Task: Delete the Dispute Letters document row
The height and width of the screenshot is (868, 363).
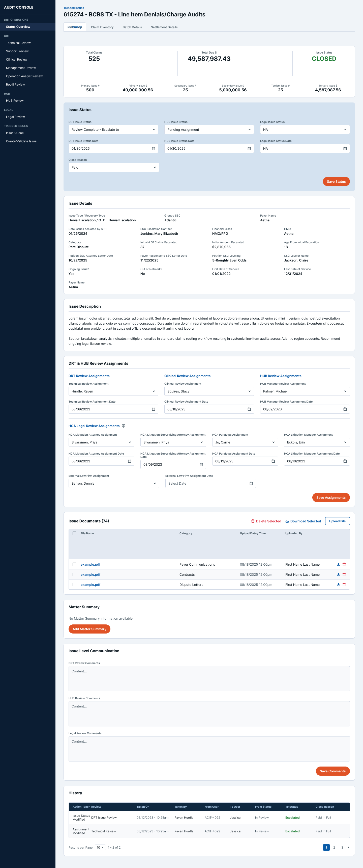Action: pos(344,585)
